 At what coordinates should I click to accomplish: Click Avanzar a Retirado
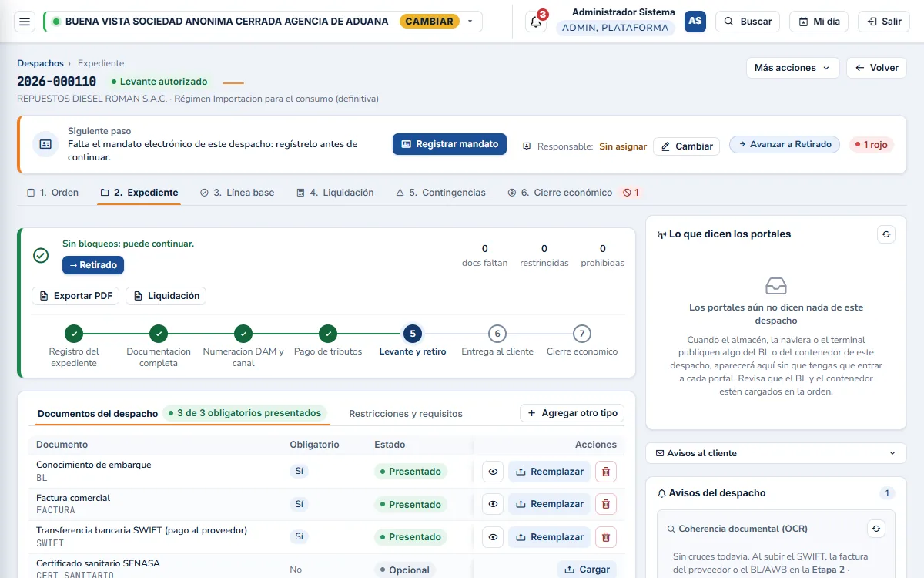[785, 144]
